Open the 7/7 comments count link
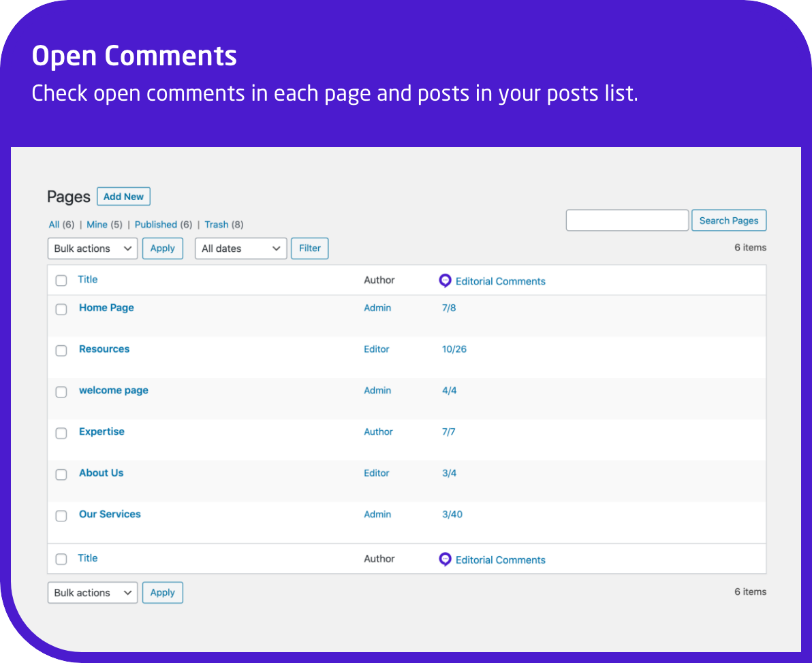812x663 pixels. pyautogui.click(x=448, y=432)
